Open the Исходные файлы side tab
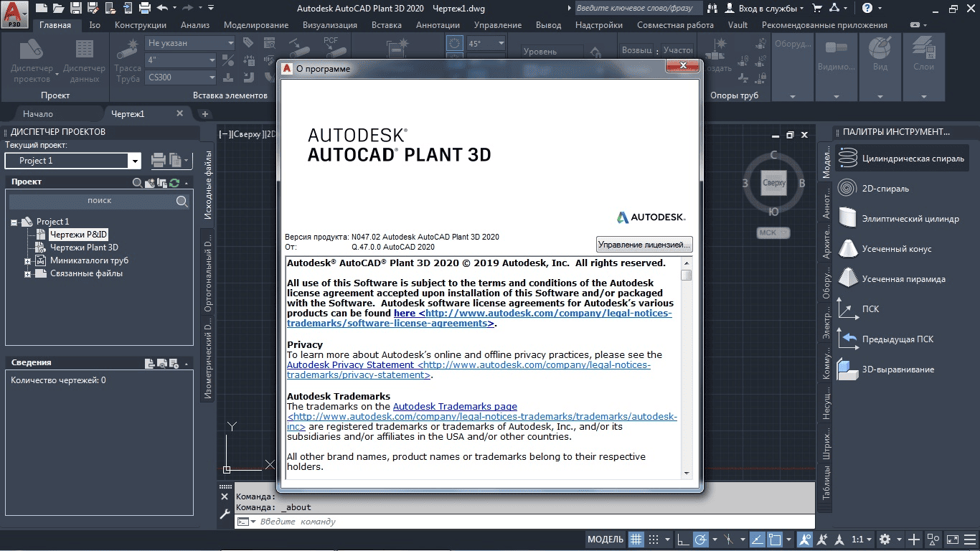 point(208,186)
